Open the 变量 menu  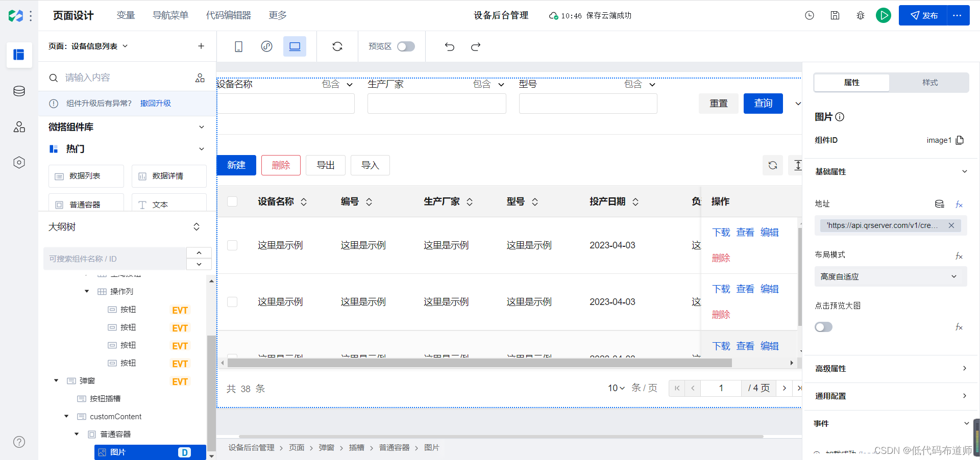(x=126, y=15)
